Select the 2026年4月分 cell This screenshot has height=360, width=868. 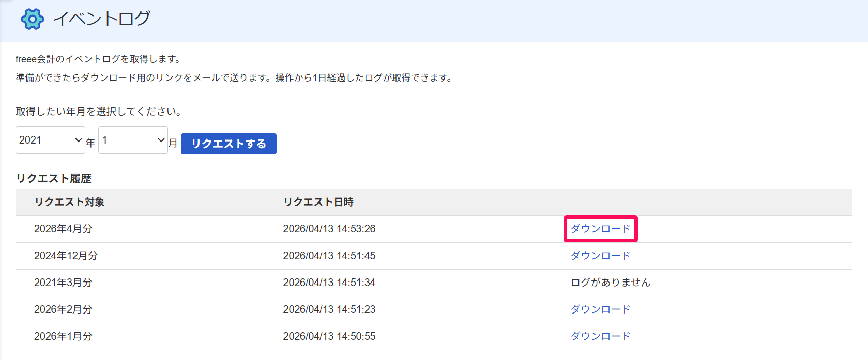click(63, 229)
